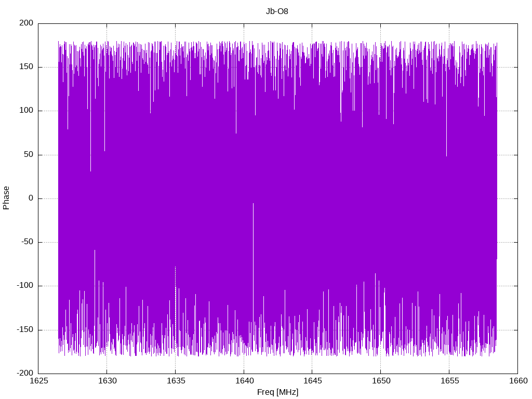Click the y-axis tick label -150
The height and width of the screenshot is (399, 532).
pyautogui.click(x=25, y=329)
